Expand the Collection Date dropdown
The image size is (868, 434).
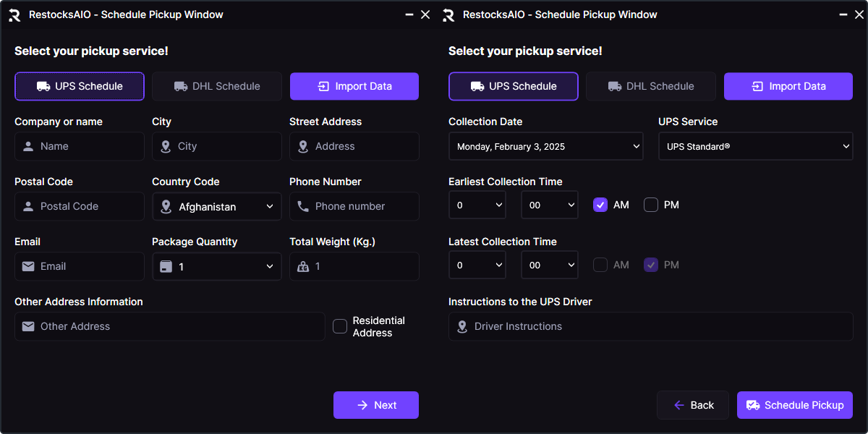545,146
